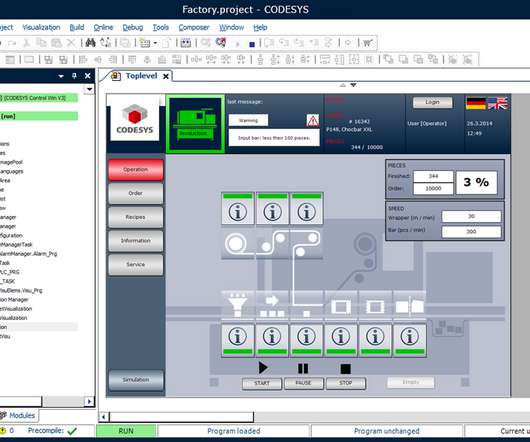Click the Recipes navigation button

[x=136, y=217]
